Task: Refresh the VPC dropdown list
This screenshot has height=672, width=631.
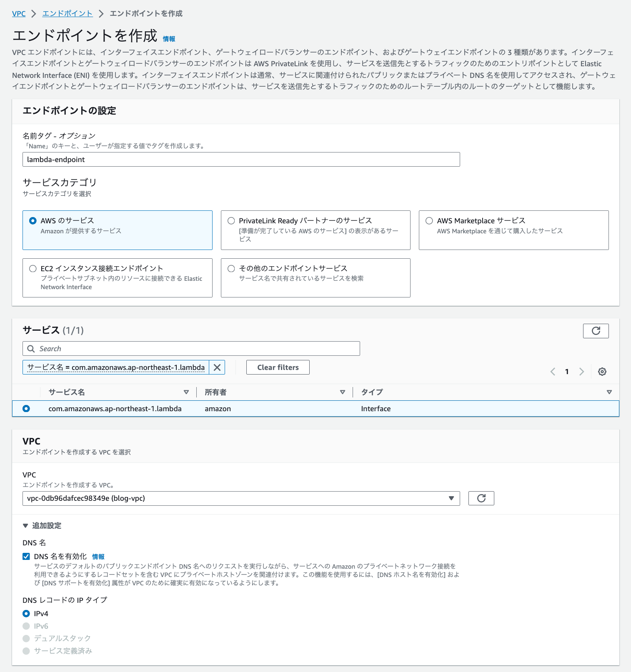Action: click(x=481, y=498)
